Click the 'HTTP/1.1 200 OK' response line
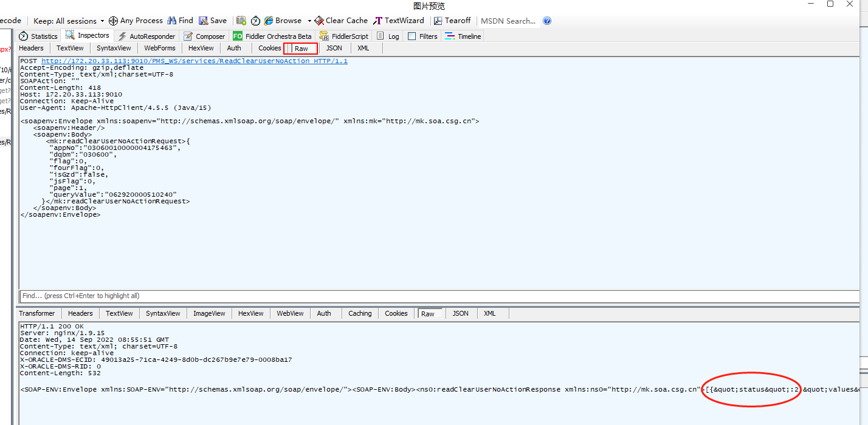This screenshot has height=425, width=868. click(x=52, y=326)
